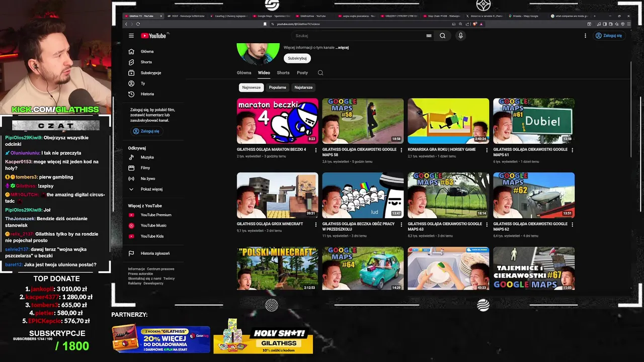Open options menu for GOOGLE MAPS 61 video

[572, 150]
